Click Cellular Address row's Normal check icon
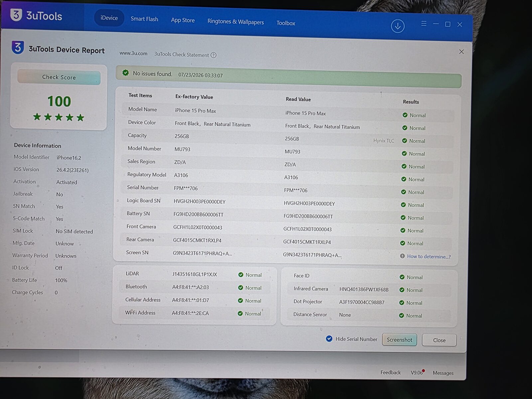This screenshot has height=399, width=532. point(240,301)
